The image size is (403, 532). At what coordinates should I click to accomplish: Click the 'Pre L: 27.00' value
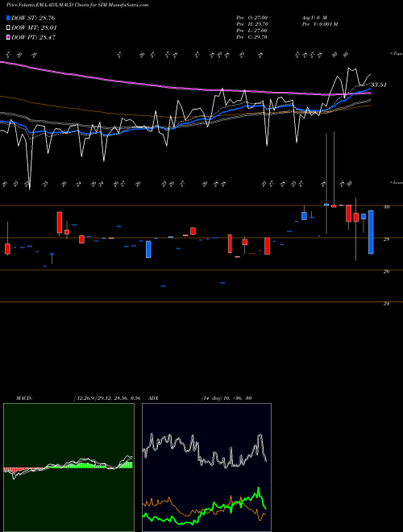tap(251, 31)
